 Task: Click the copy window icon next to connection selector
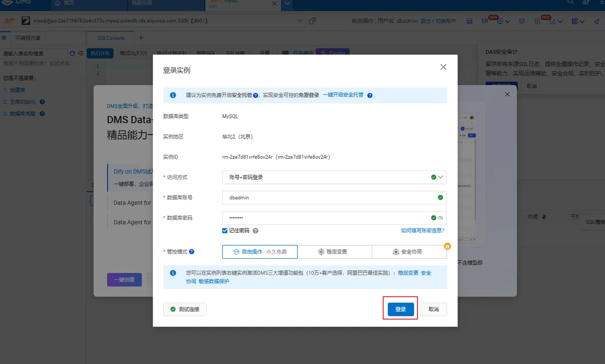(312, 21)
